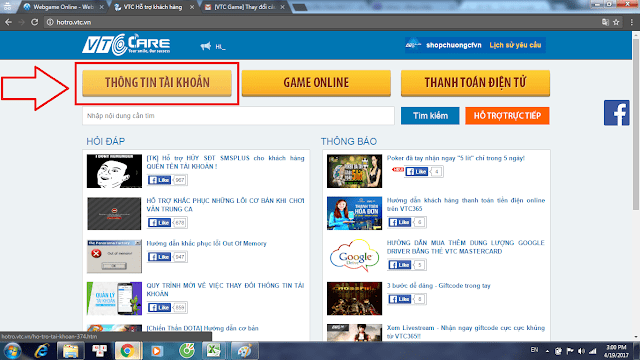This screenshot has height=360, width=640.
Task: Click the search input field
Action: click(x=238, y=116)
